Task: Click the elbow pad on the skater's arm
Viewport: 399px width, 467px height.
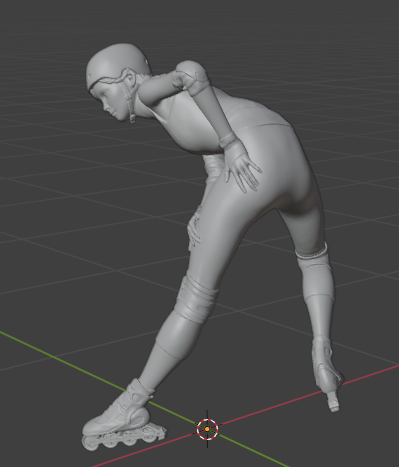Action: pos(193,78)
